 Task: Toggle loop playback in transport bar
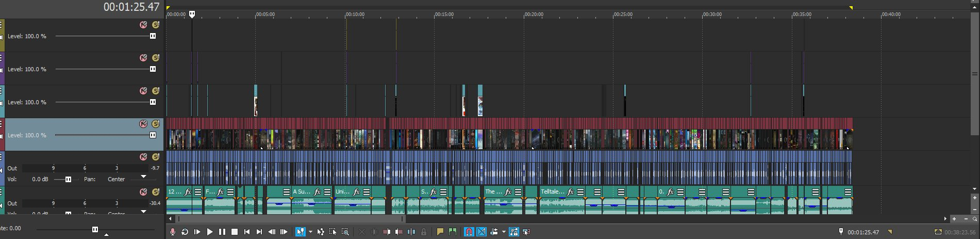(185, 232)
